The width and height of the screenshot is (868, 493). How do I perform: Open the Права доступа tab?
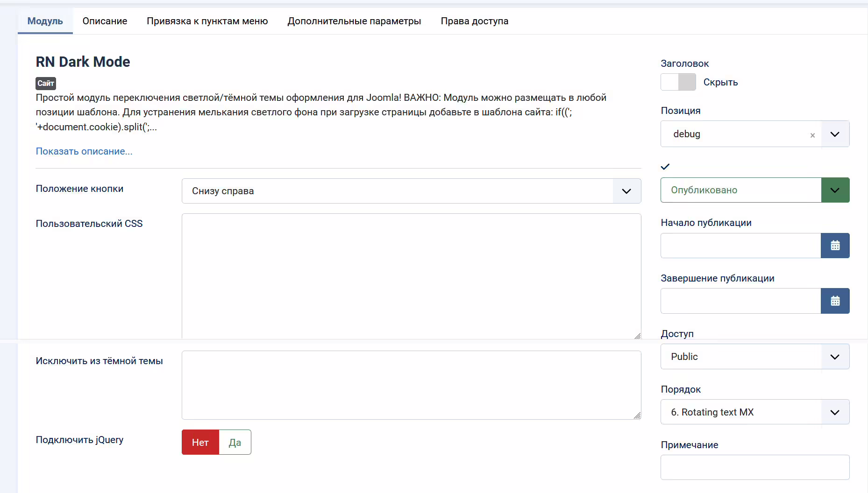[x=475, y=21]
